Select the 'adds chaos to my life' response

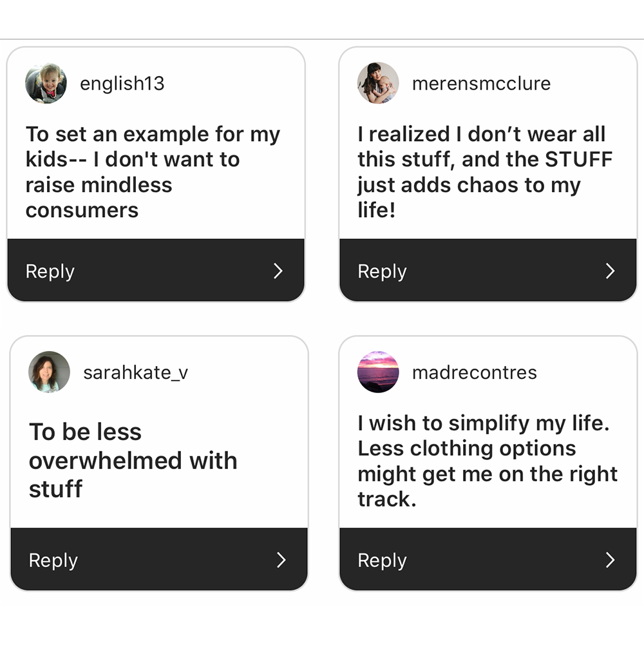point(486,172)
